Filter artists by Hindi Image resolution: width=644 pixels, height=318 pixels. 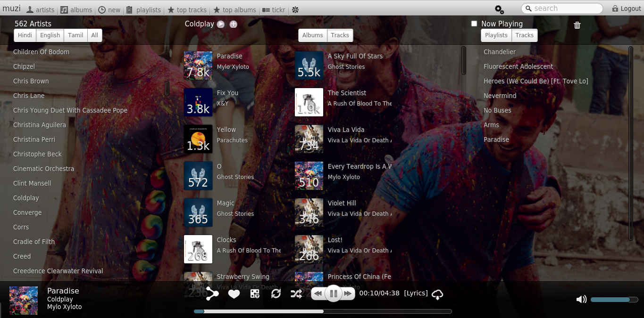point(25,35)
